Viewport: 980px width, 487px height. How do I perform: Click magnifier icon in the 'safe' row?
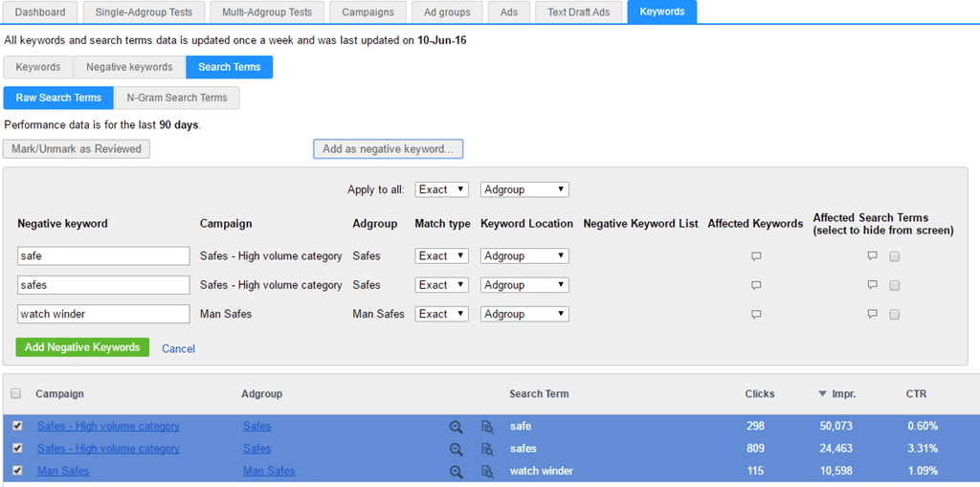(x=457, y=427)
